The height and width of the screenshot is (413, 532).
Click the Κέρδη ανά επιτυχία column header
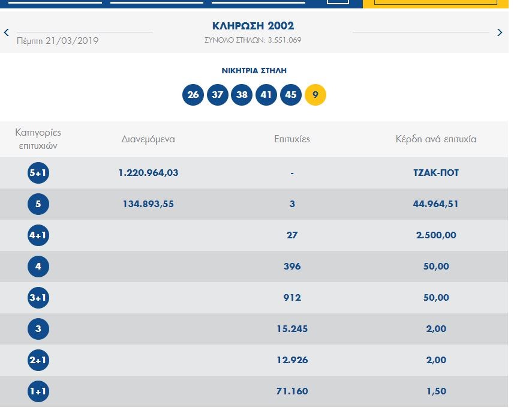click(x=436, y=139)
